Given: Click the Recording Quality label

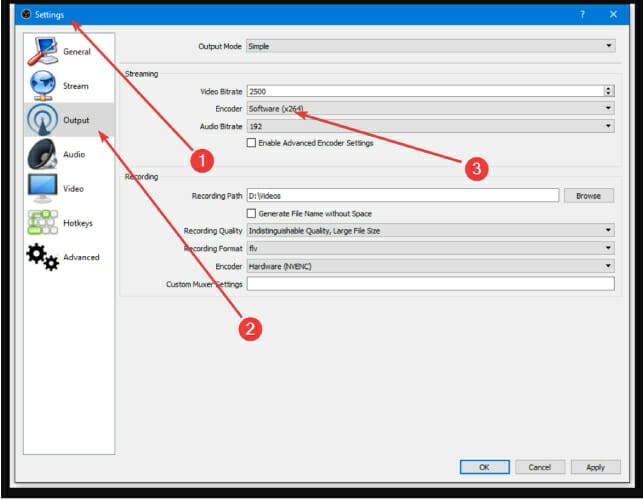Looking at the screenshot, I should coord(213,231).
